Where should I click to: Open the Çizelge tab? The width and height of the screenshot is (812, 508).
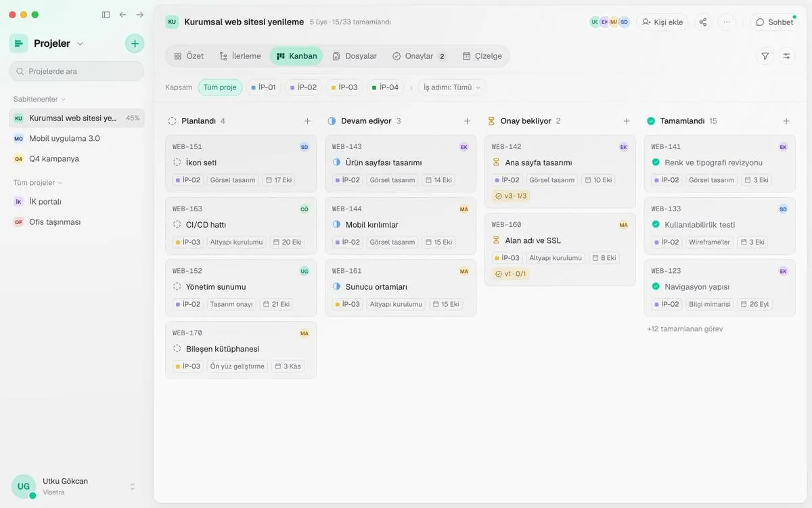pyautogui.click(x=482, y=56)
